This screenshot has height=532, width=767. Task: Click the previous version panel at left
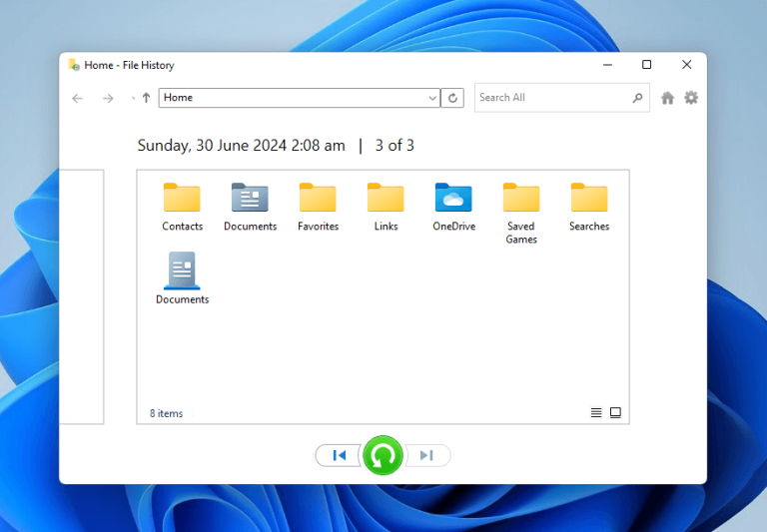click(x=82, y=296)
